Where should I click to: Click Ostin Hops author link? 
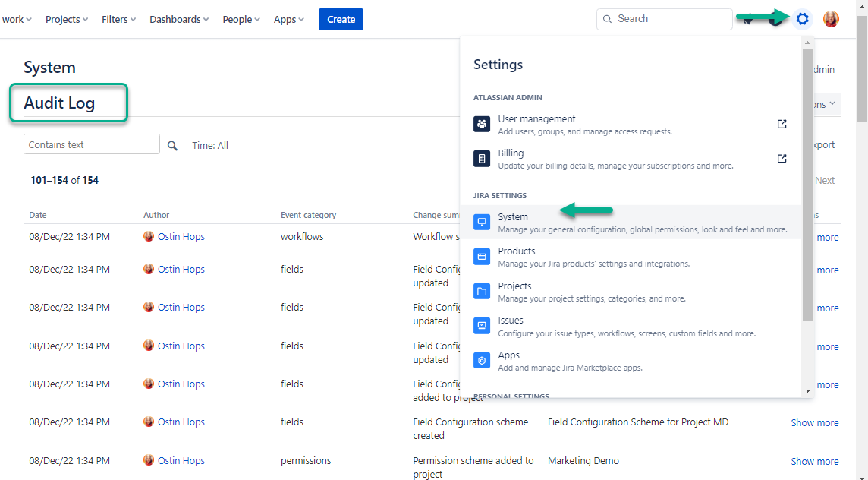coord(181,236)
